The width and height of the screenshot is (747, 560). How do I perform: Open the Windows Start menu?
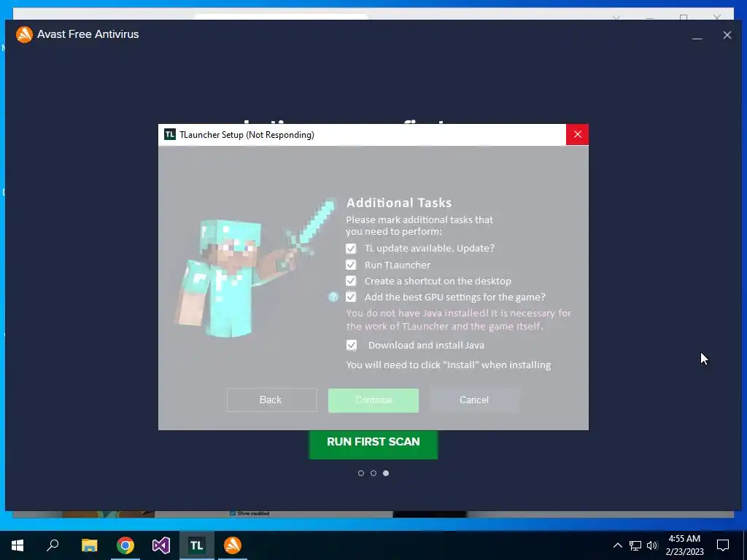click(18, 545)
